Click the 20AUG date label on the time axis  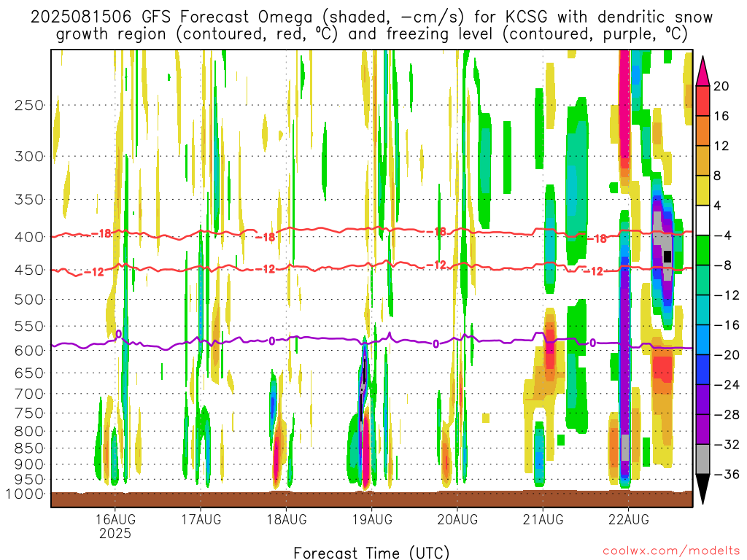457,519
